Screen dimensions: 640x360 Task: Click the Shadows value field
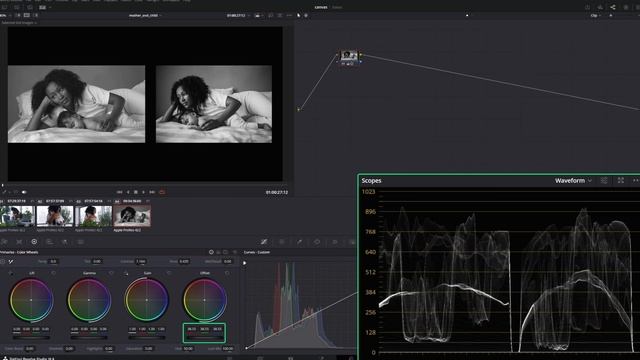[x=69, y=349]
